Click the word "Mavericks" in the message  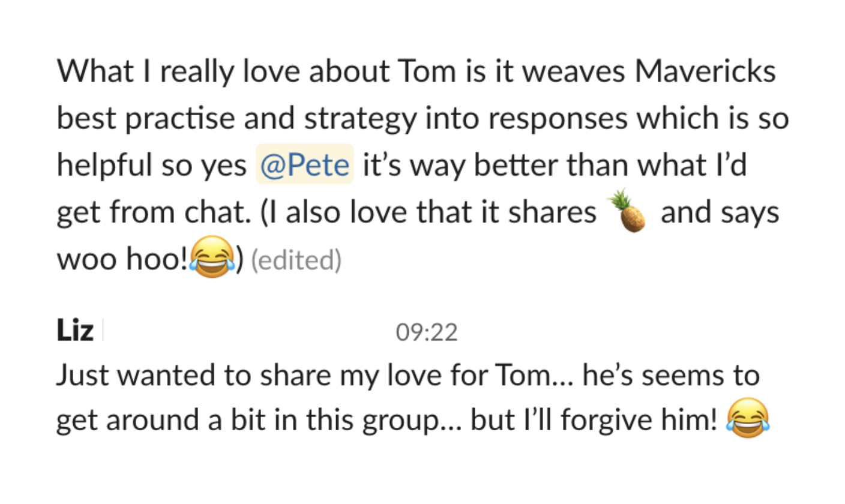pyautogui.click(x=705, y=72)
